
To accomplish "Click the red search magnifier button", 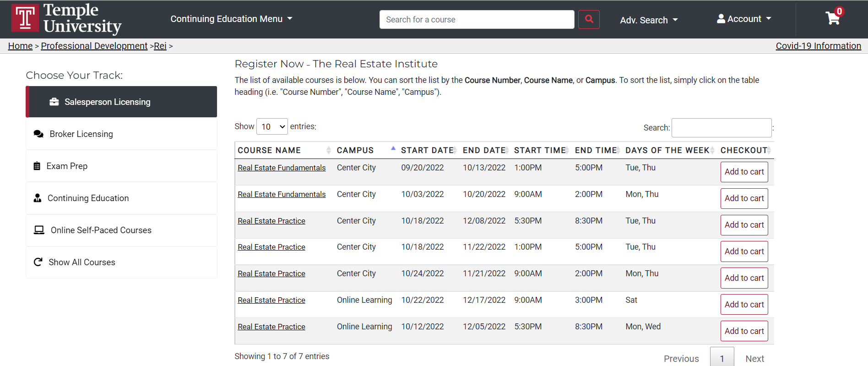I will (x=589, y=19).
